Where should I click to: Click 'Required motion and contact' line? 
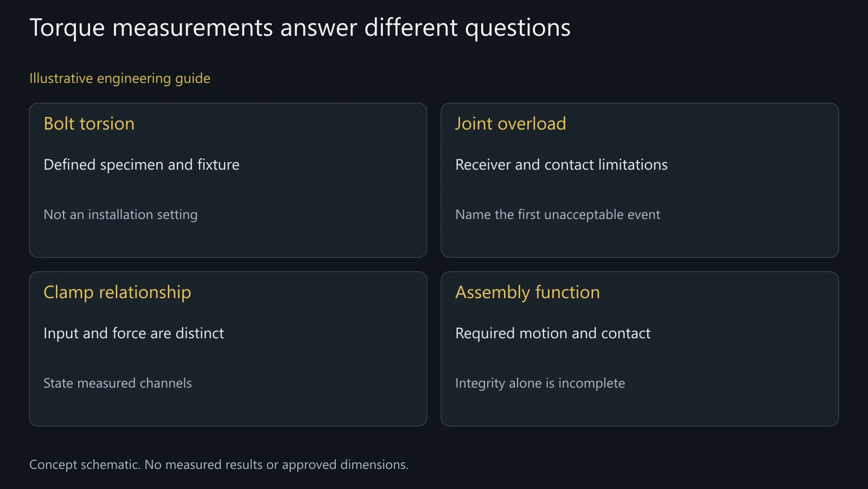(553, 333)
